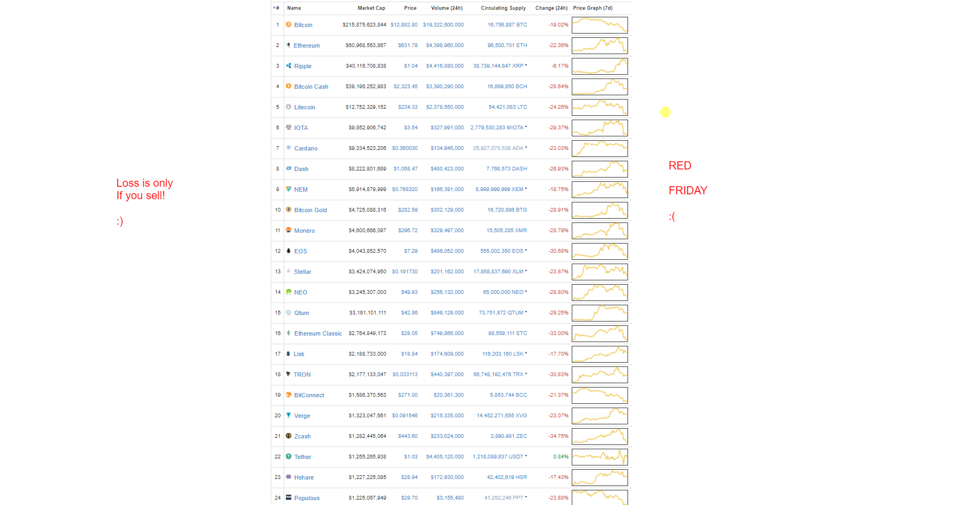Screen dimensions: 980x505
Task: Click Zcash's -34.75% change value
Action: point(558,436)
